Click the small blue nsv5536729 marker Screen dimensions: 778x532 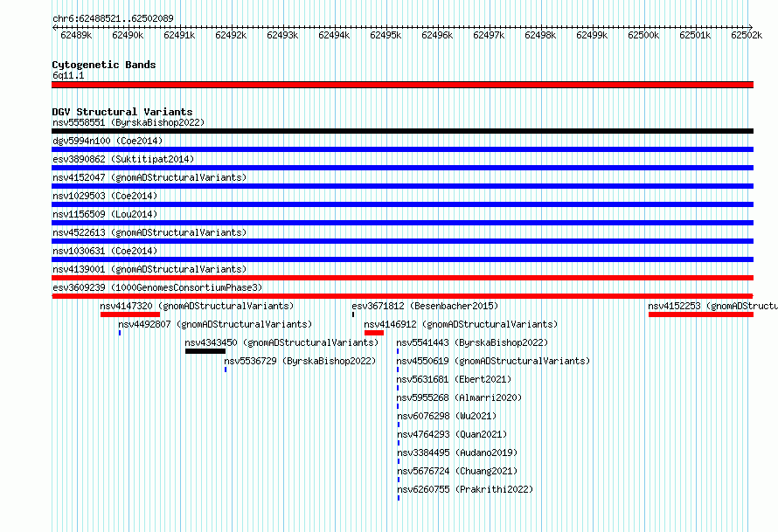[226, 370]
